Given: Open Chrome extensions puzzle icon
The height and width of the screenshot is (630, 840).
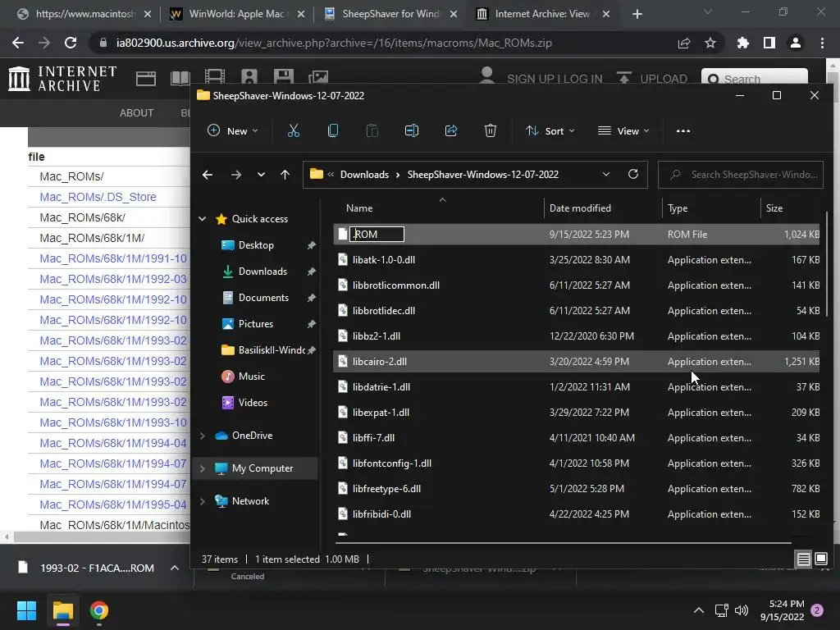Looking at the screenshot, I should [743, 43].
